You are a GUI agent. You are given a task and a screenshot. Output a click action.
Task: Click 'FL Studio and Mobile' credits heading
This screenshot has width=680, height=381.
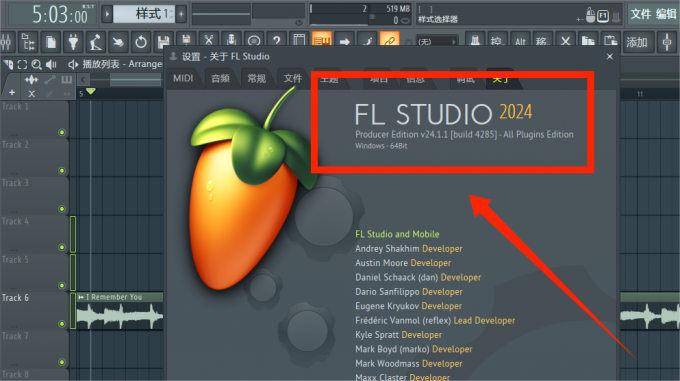coord(397,234)
